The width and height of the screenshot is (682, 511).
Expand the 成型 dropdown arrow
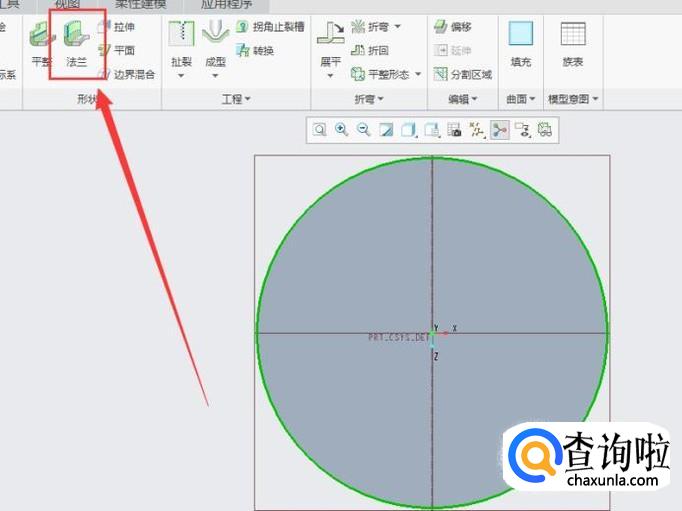coord(215,76)
